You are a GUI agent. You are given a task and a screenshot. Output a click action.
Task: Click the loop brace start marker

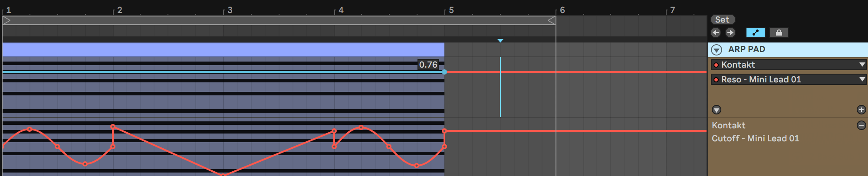coord(7,20)
